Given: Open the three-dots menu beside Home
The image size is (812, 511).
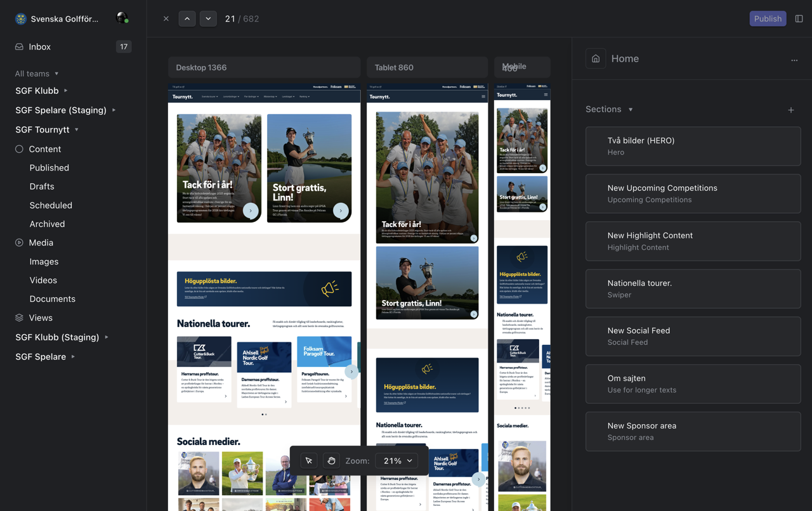Looking at the screenshot, I should click(794, 60).
